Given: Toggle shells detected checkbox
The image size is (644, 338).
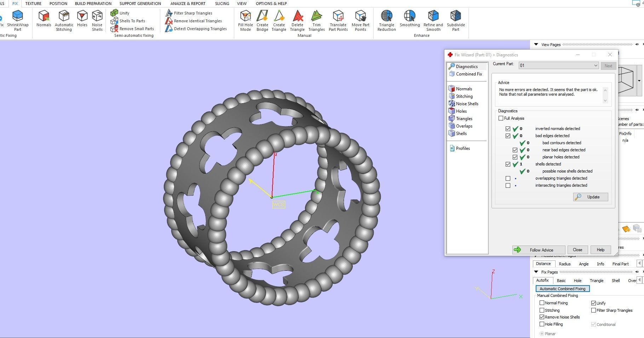Looking at the screenshot, I should [508, 164].
